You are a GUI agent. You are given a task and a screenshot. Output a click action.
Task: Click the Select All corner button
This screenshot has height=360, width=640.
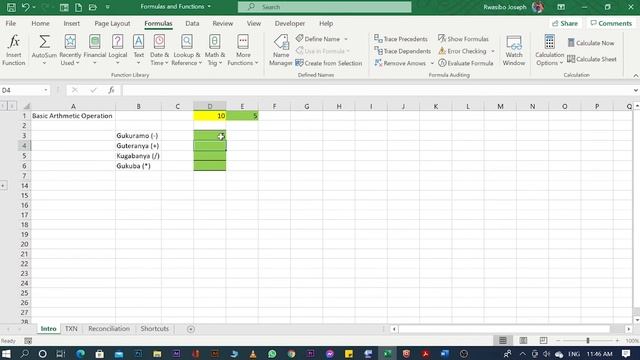(x=26, y=106)
